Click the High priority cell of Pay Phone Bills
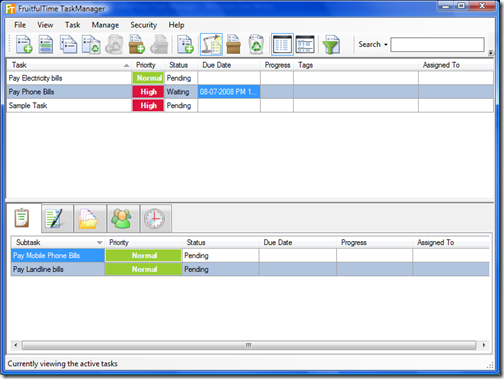 (x=148, y=92)
